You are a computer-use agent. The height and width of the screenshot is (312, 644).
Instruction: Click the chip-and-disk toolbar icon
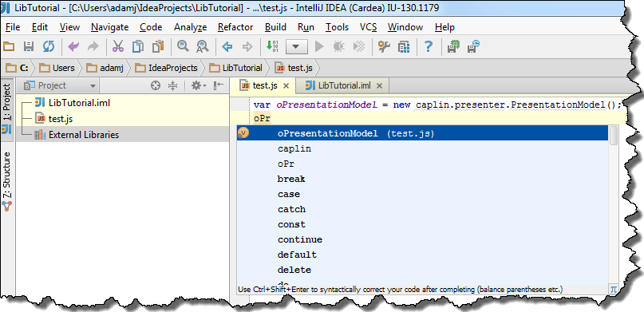point(453,46)
